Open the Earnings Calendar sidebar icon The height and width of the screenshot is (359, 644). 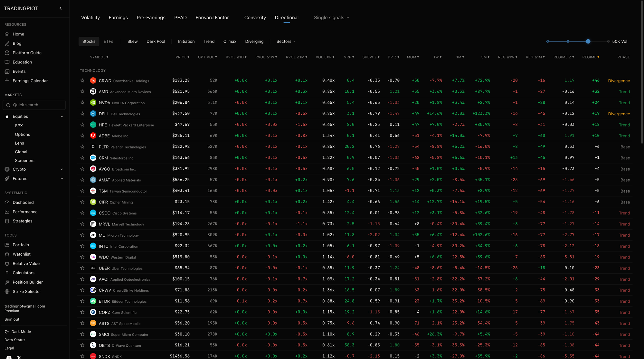click(7, 80)
